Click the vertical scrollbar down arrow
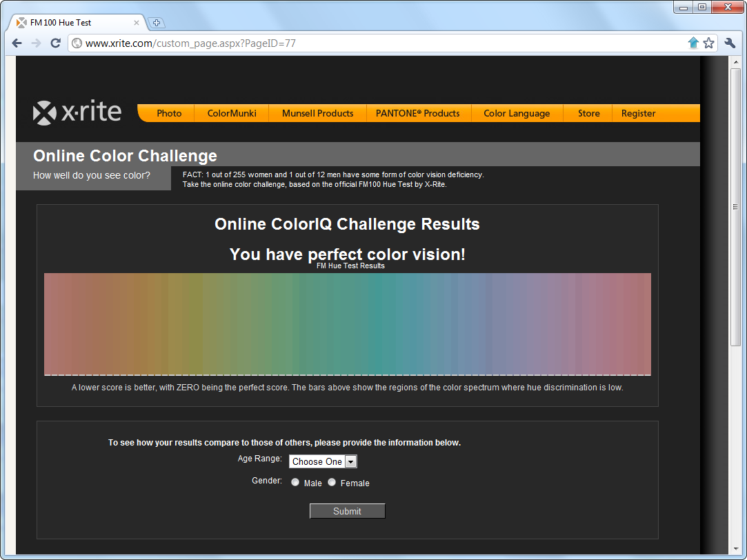The image size is (747, 560). [736, 549]
